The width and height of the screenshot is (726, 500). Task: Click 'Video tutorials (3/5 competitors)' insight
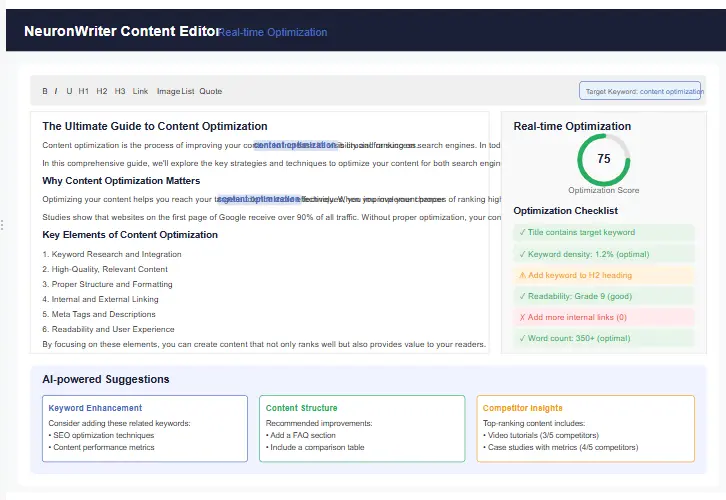tap(541, 435)
